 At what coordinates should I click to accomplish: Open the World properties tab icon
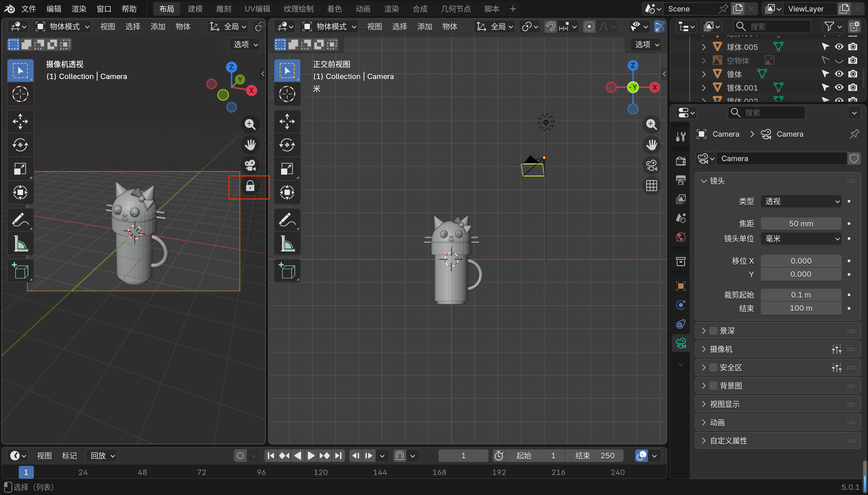(681, 237)
